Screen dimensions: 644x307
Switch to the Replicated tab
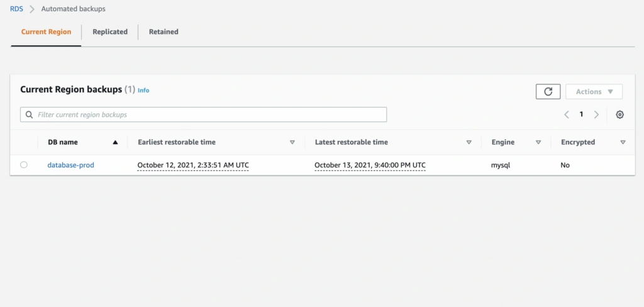[110, 31]
